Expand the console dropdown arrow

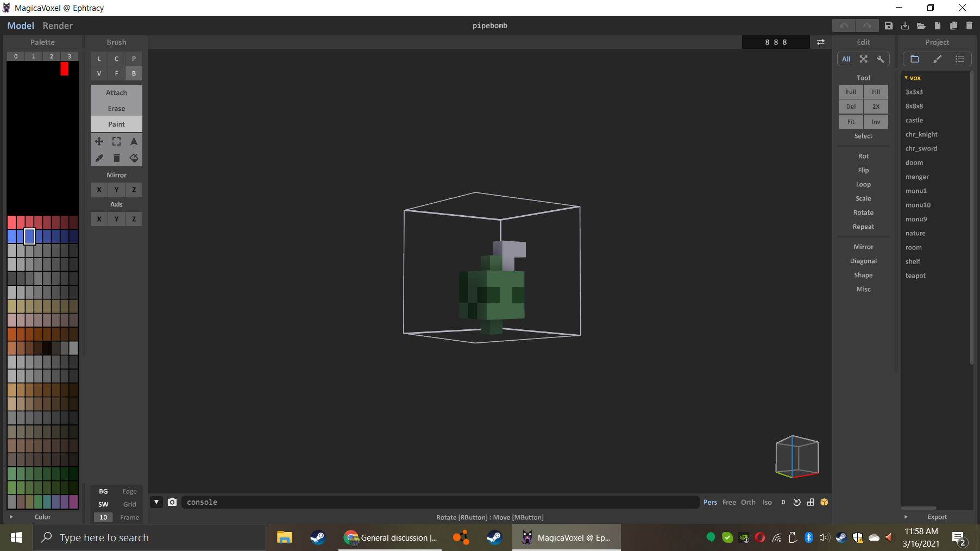(156, 502)
